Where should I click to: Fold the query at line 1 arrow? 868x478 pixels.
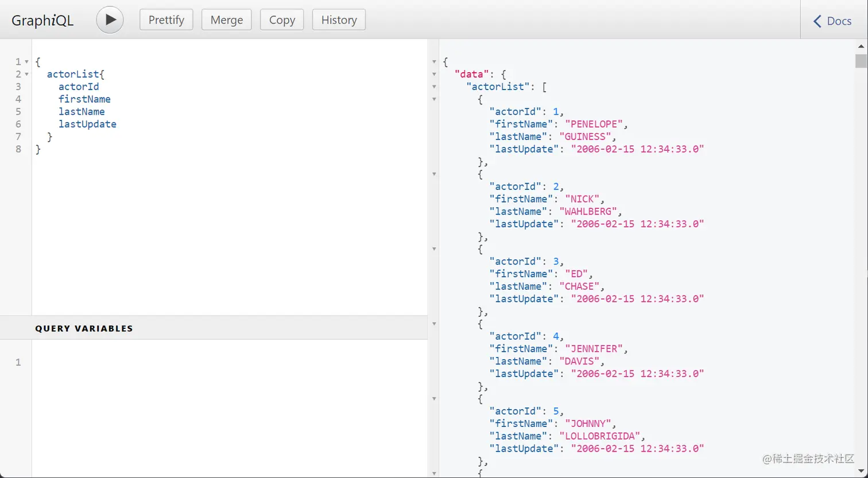pyautogui.click(x=27, y=62)
